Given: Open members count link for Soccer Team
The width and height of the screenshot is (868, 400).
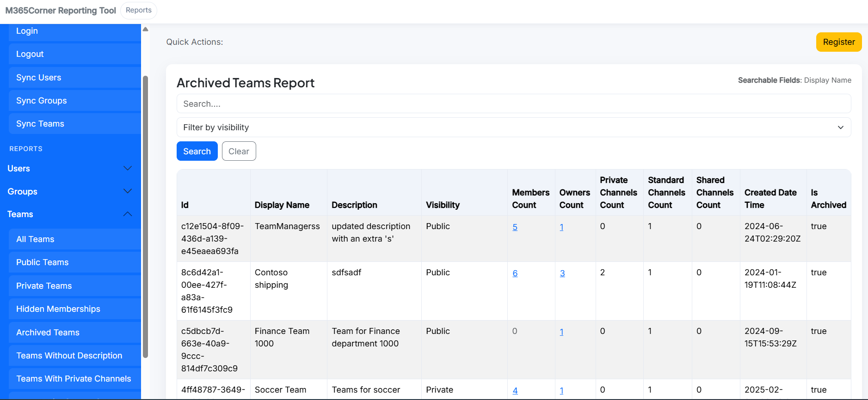Looking at the screenshot, I should tap(515, 391).
